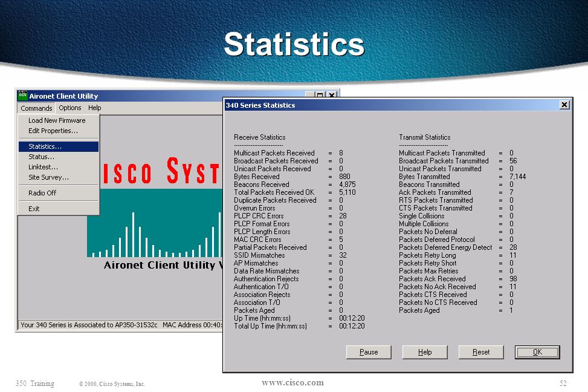This screenshot has height=392, width=588.
Task: Click the Bytes Transmitted value 7,144
Action: click(x=517, y=177)
